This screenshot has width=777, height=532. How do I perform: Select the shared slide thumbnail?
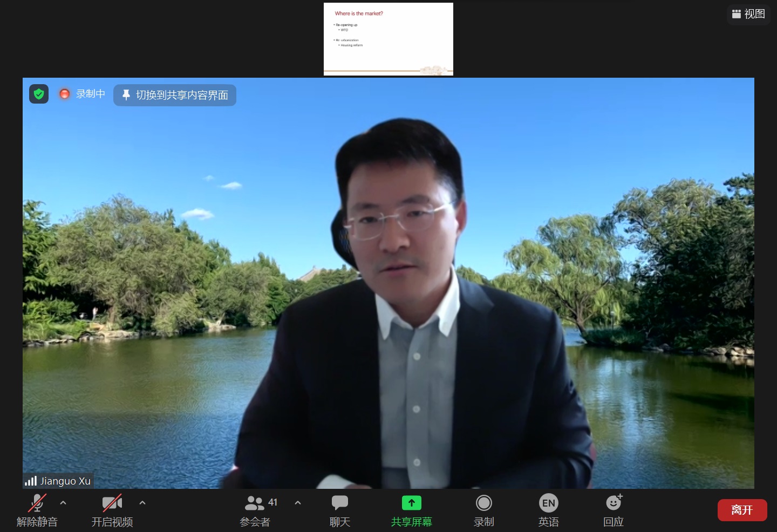(388, 39)
